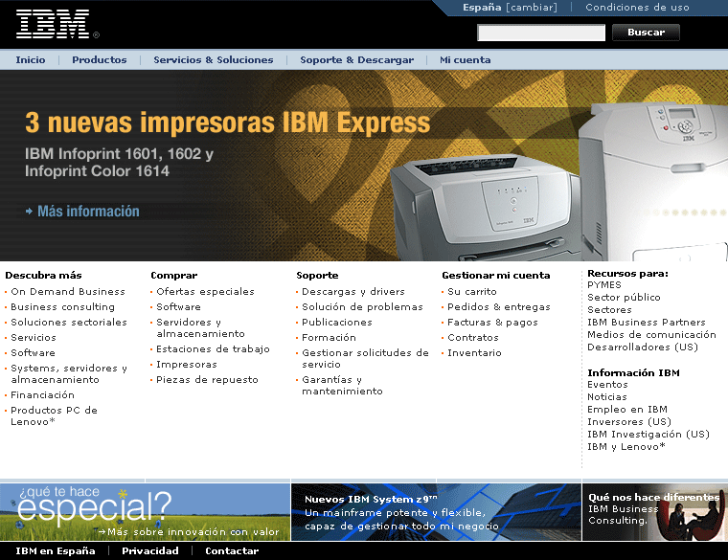Open Productos PC de Lenovo link
This screenshot has height=560, width=728.
pyautogui.click(x=54, y=415)
